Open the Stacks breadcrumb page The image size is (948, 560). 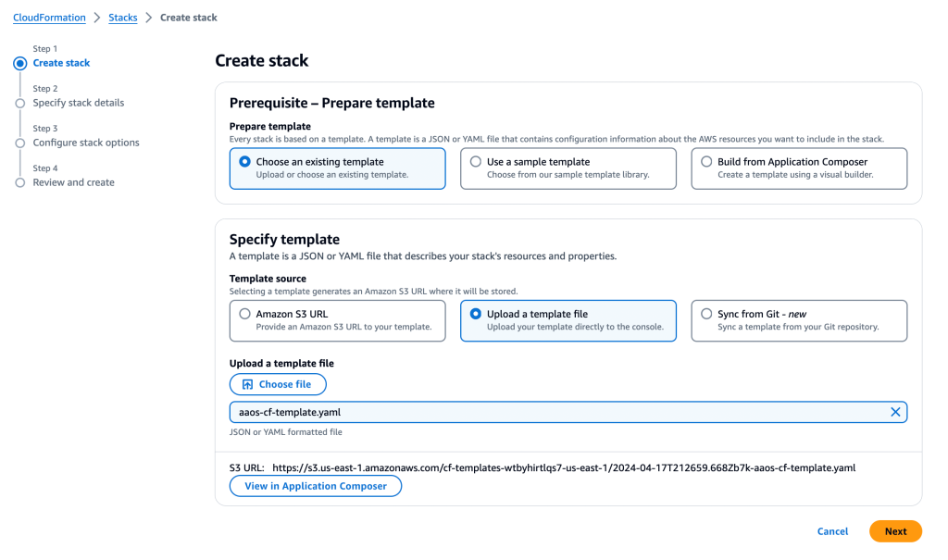tap(122, 17)
